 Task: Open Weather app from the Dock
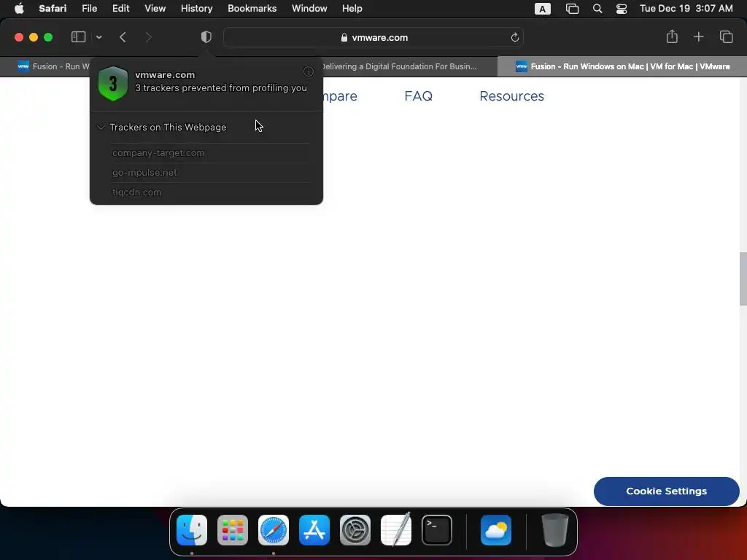pos(496,530)
